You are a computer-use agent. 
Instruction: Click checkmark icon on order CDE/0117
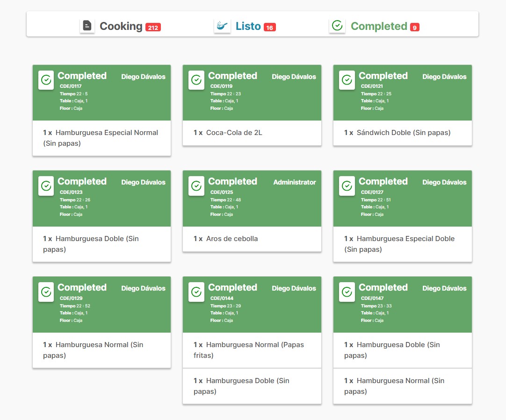[46, 80]
